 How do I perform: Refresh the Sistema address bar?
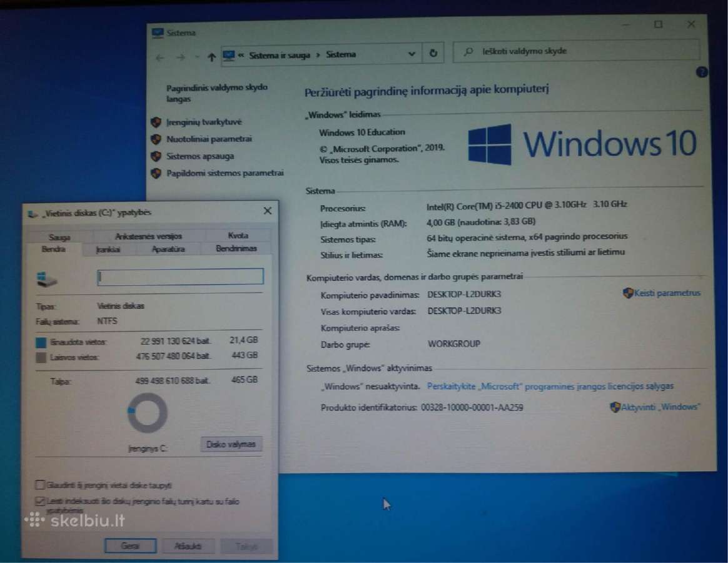(x=433, y=53)
